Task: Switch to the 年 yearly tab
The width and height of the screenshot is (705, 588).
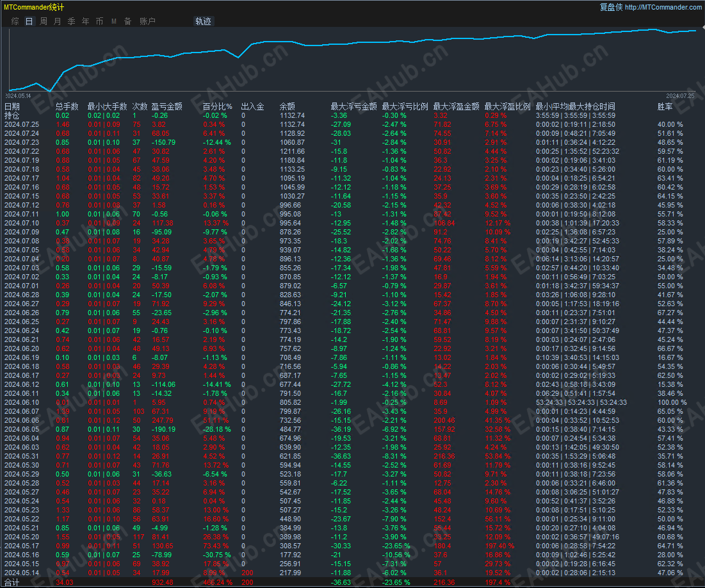Action: point(85,21)
